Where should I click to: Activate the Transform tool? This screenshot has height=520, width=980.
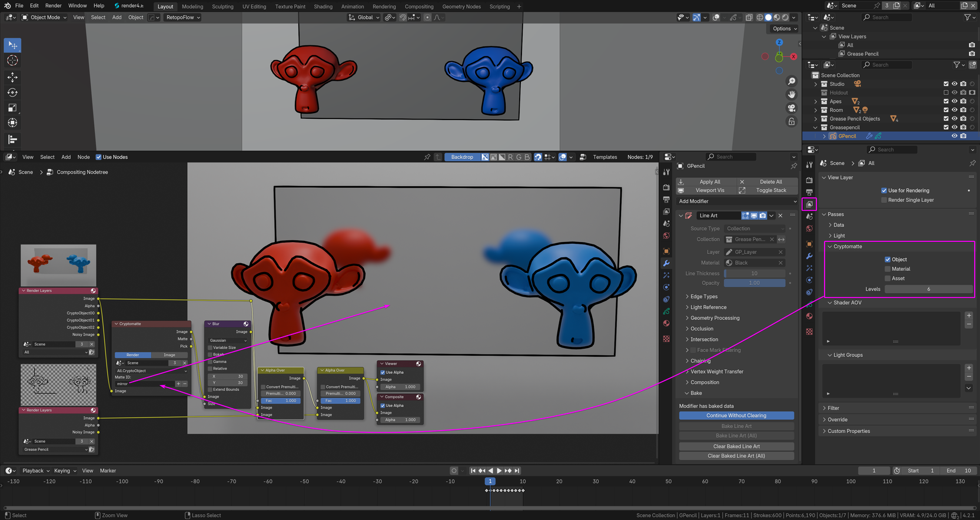tap(12, 123)
